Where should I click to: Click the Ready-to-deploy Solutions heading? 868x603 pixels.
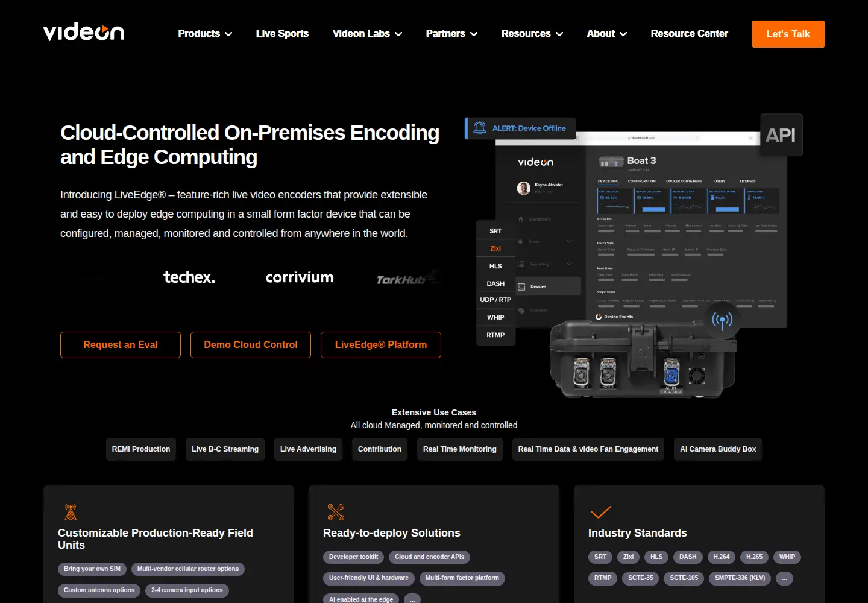392,533
